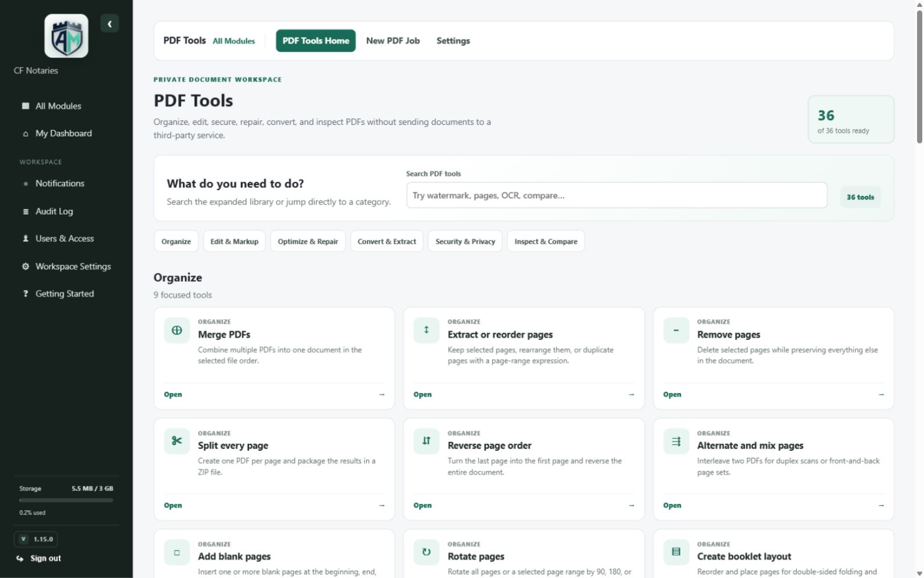Click the Audit Log list icon
Image resolution: width=924 pixels, height=578 pixels.
(26, 212)
